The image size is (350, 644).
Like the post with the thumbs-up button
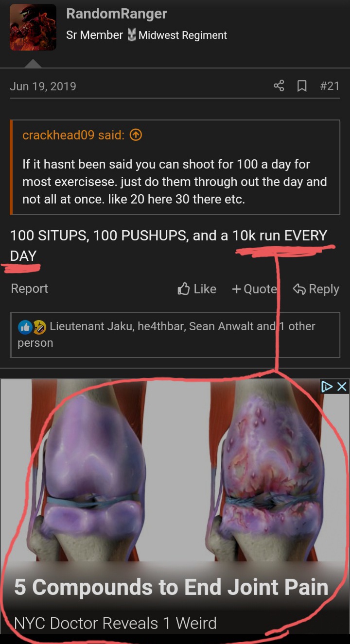click(x=197, y=289)
